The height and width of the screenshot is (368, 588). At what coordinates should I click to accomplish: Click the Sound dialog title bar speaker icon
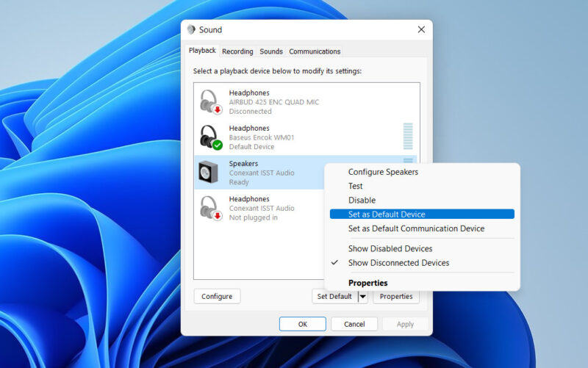click(x=191, y=29)
